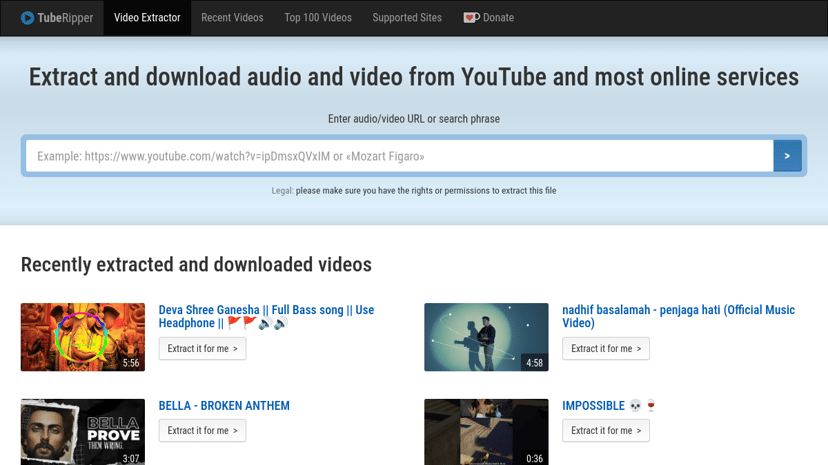Screen dimensions: 828x465
Task: Click Extract it for me under IMPOSSIBLE
Action: (x=606, y=431)
